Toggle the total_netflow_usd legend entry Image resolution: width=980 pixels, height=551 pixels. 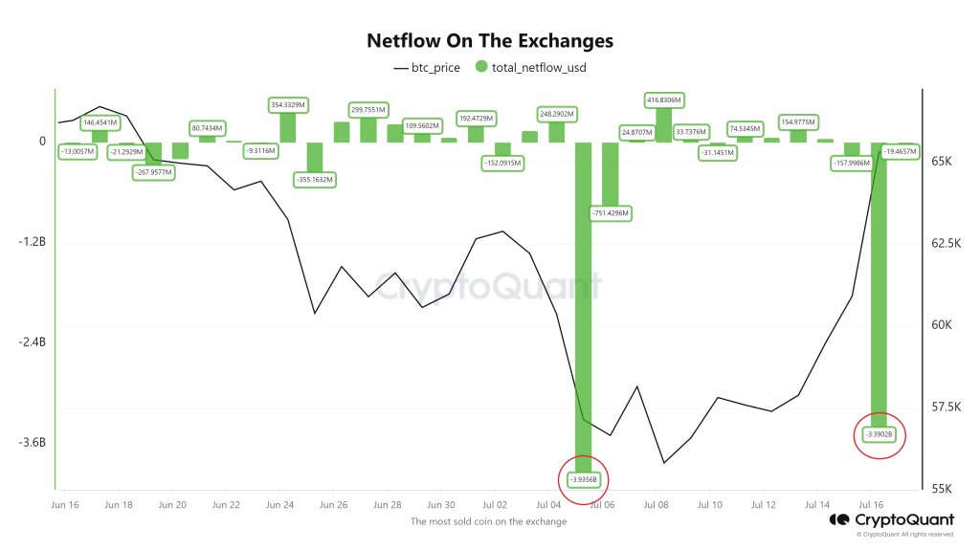(530, 68)
